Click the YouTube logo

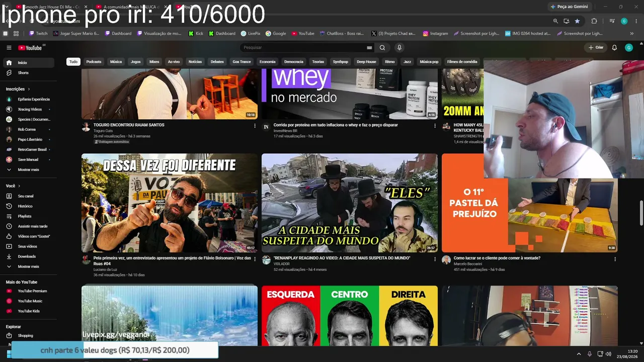[x=30, y=48]
